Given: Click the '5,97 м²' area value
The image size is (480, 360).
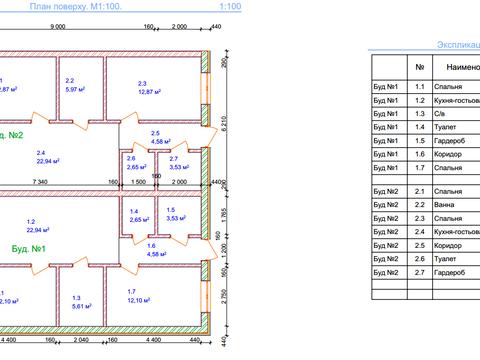Looking at the screenshot, I should point(75,89).
